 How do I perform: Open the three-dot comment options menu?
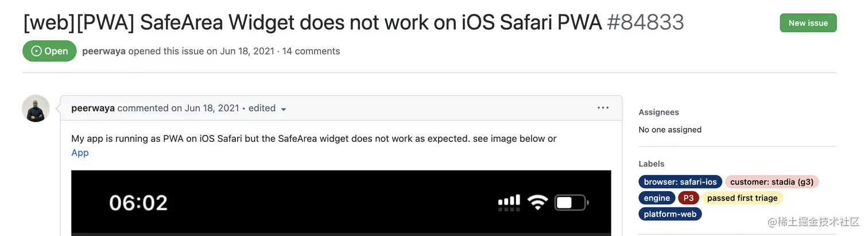tap(603, 107)
